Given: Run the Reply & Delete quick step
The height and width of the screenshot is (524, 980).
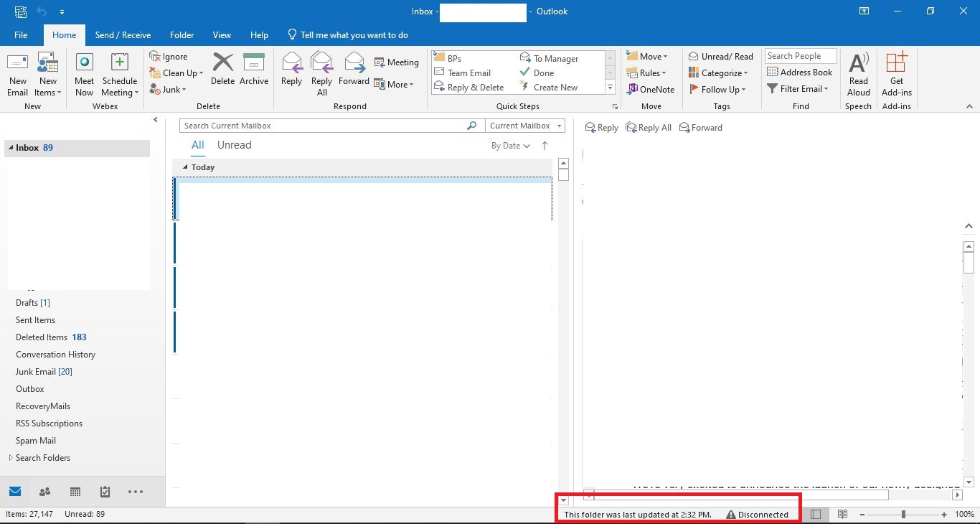Looking at the screenshot, I should 469,88.
